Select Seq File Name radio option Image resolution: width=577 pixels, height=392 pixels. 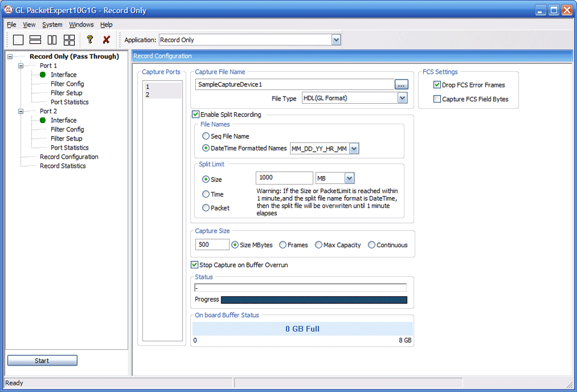pos(206,136)
